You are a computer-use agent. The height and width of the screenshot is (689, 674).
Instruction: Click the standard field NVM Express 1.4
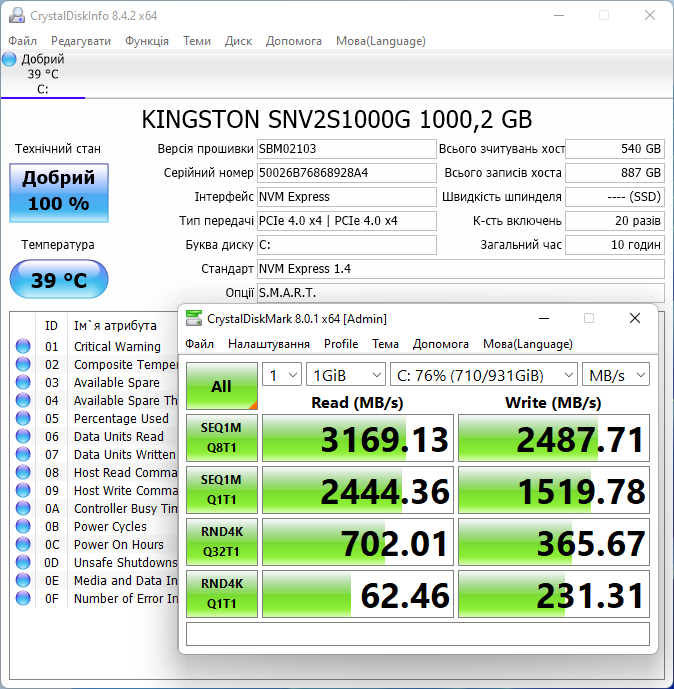click(x=460, y=268)
